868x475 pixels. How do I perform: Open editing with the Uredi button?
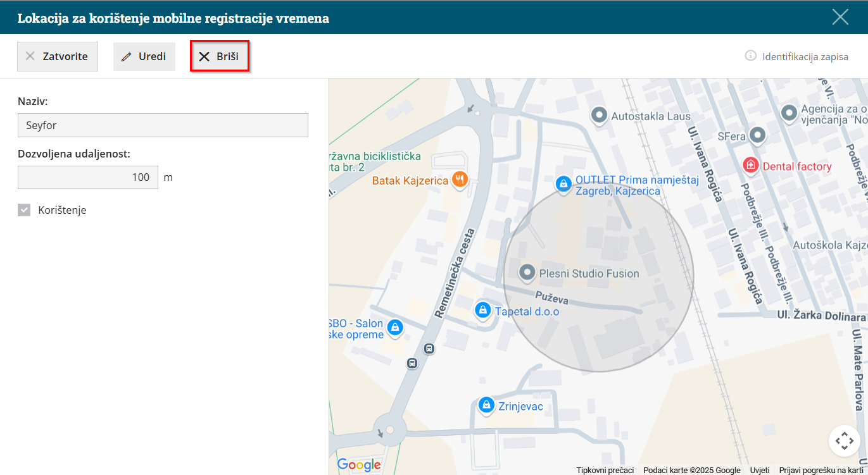pos(144,56)
